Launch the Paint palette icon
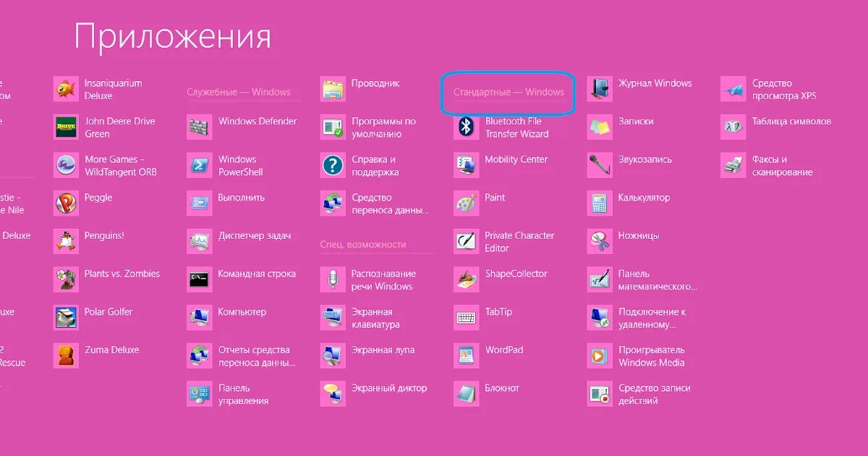The image size is (868, 456). coord(467,203)
